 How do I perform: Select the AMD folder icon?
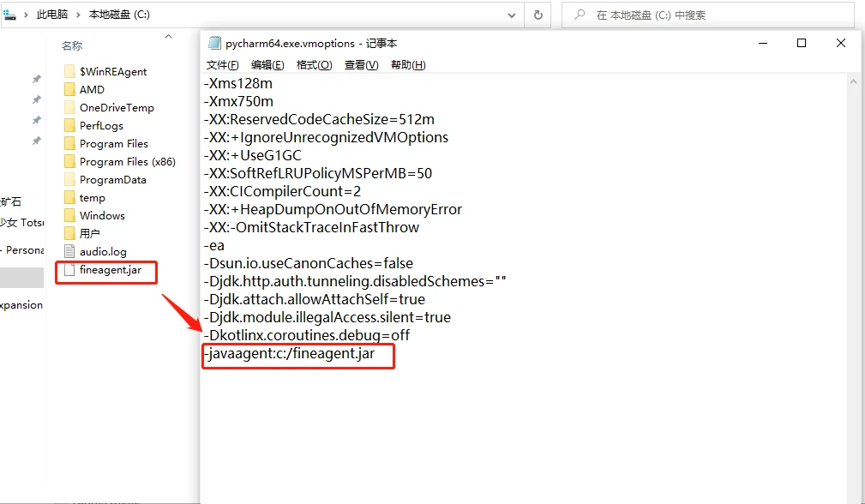point(69,89)
